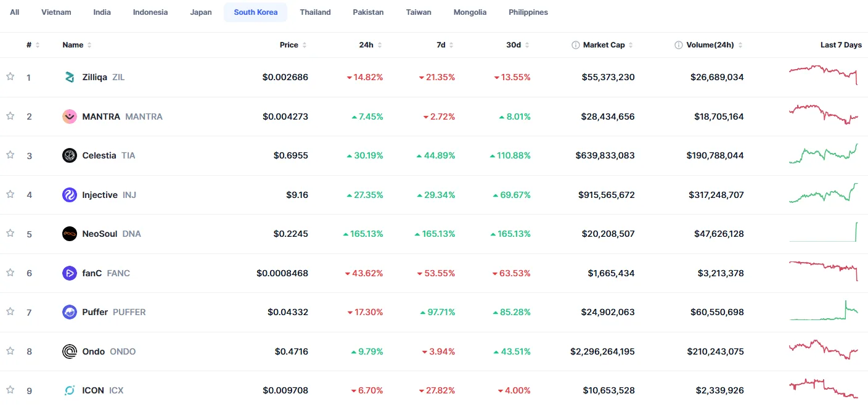Click the Volume(24h) info icon

(679, 45)
